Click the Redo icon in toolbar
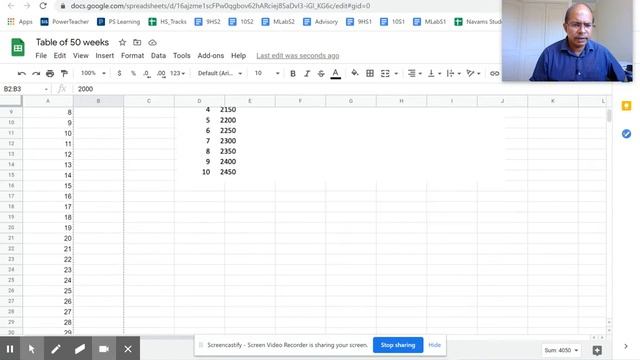This screenshot has height=360, width=640. click(36, 73)
